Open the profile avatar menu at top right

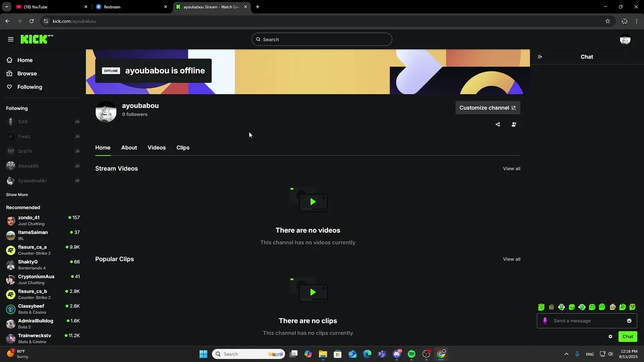(625, 39)
